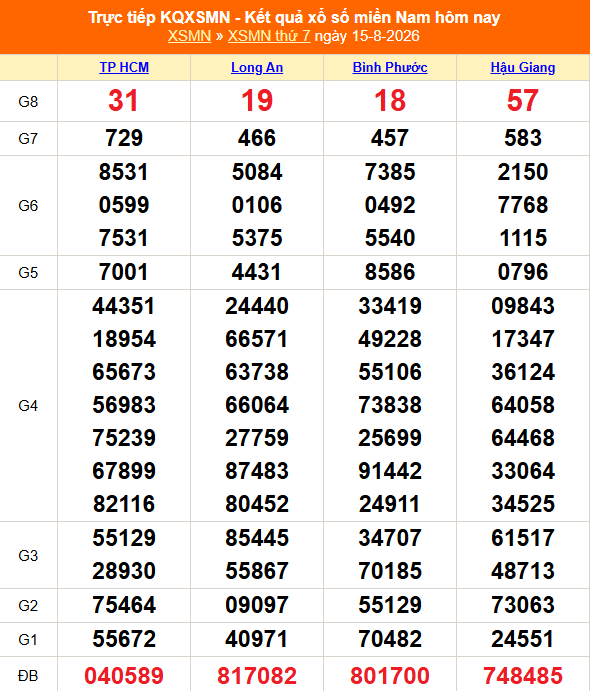Image resolution: width=590 pixels, height=691 pixels.
Task: Open the XSMN thứ 7 link
Action: point(269,36)
